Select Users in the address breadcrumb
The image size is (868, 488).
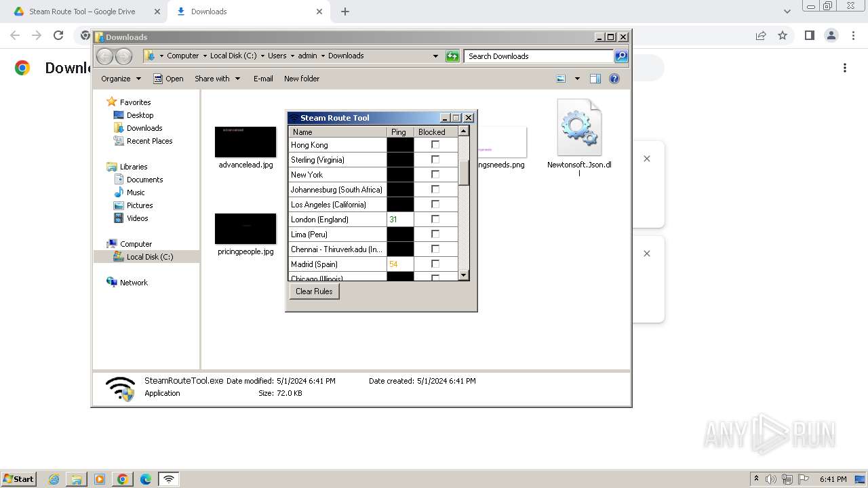[277, 56]
